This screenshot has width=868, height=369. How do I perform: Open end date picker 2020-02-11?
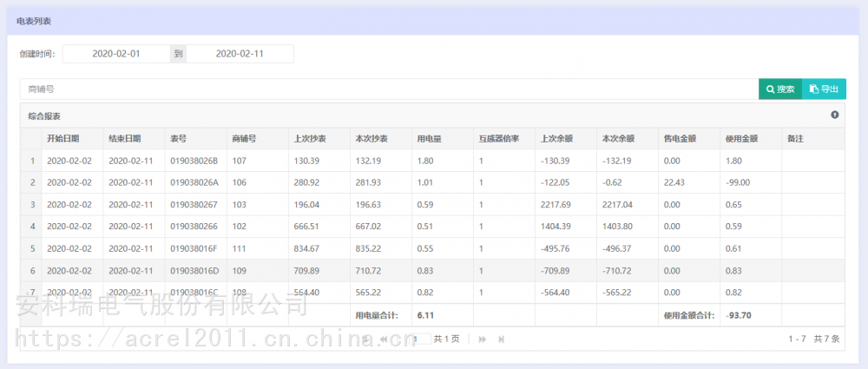(240, 54)
